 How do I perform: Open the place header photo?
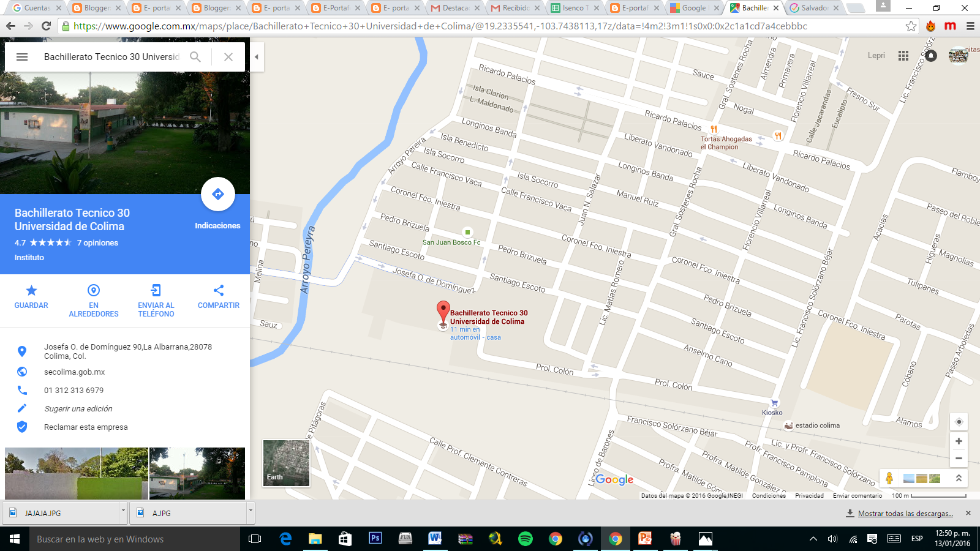pyautogui.click(x=125, y=133)
